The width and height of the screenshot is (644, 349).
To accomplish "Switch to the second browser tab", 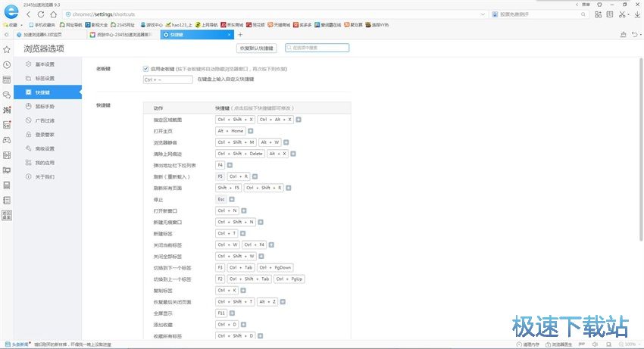I will tap(123, 35).
